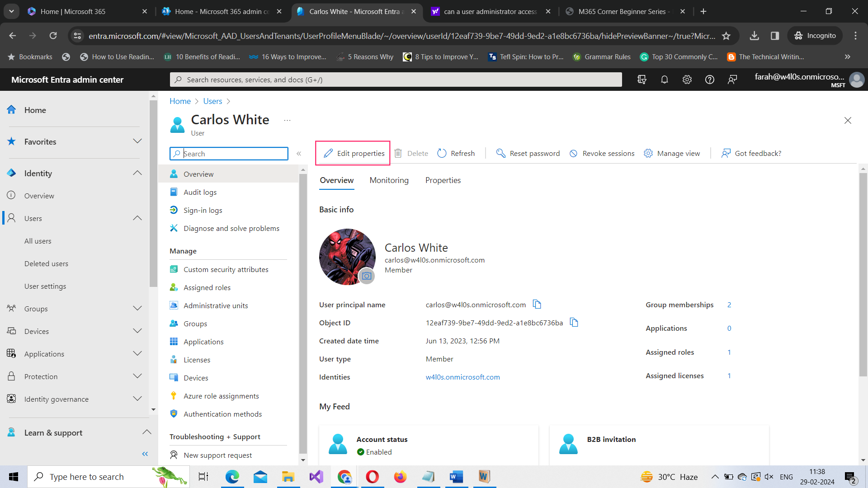The width and height of the screenshot is (868, 488).
Task: Switch to the Properties tab
Action: coord(443,180)
